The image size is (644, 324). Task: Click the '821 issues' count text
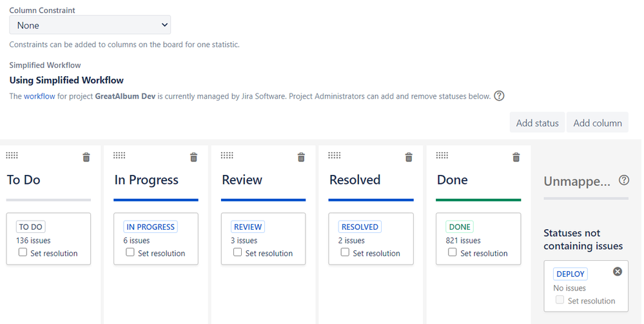pyautogui.click(x=463, y=241)
